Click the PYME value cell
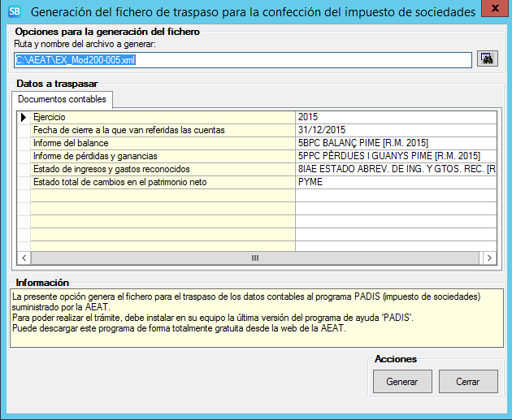The image size is (512, 420). 395,182
